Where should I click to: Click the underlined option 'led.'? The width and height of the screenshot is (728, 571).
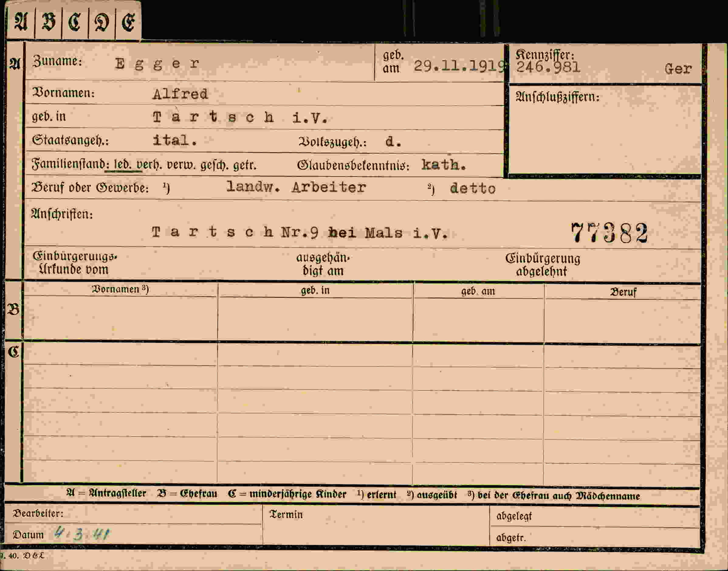click(x=123, y=164)
